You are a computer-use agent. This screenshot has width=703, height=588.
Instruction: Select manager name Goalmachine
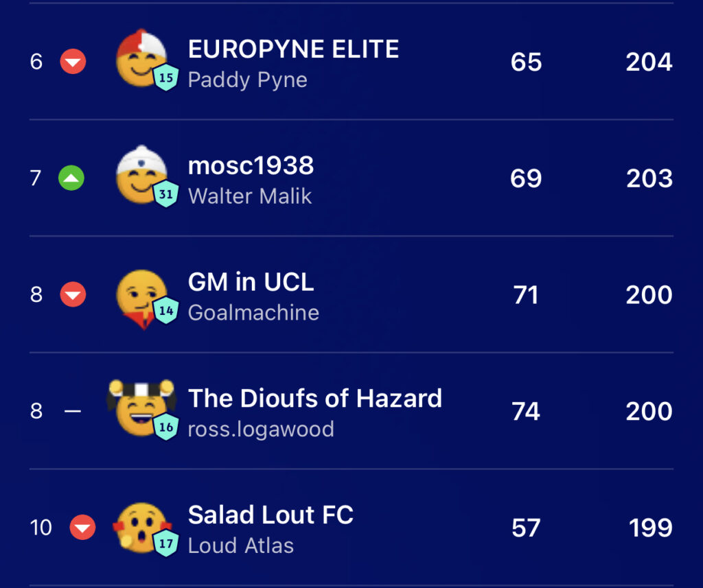pyautogui.click(x=253, y=312)
